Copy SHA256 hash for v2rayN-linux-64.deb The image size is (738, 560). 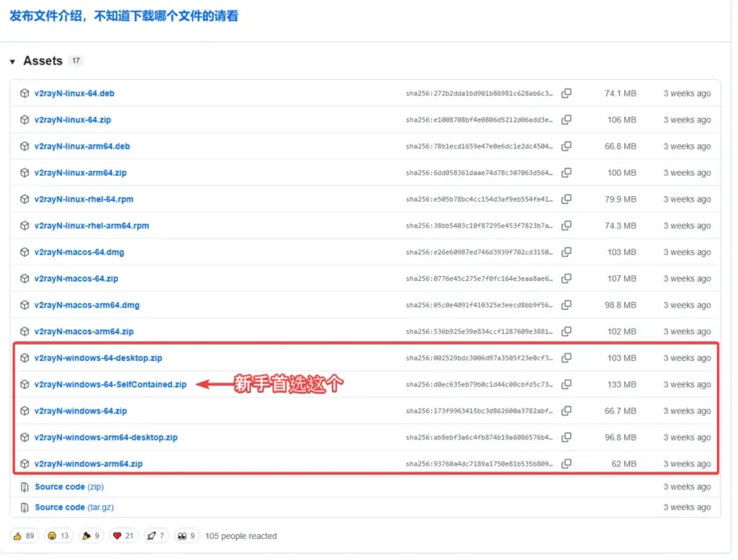[x=566, y=94]
